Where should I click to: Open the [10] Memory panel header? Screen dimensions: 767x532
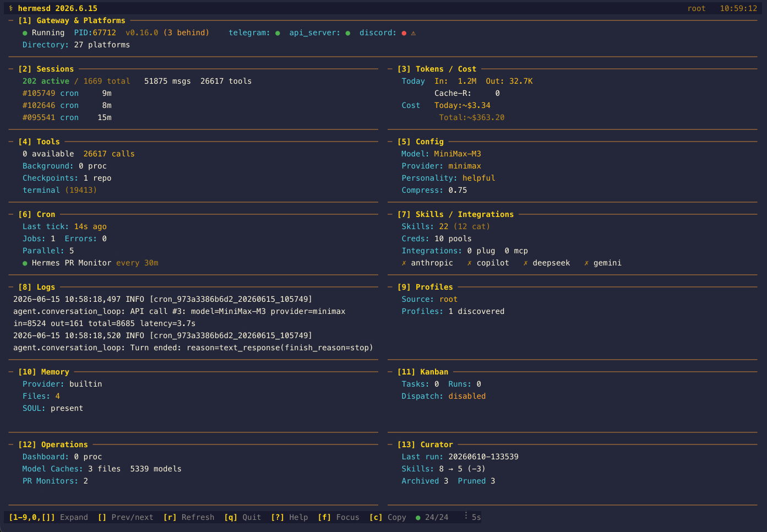[43, 372]
